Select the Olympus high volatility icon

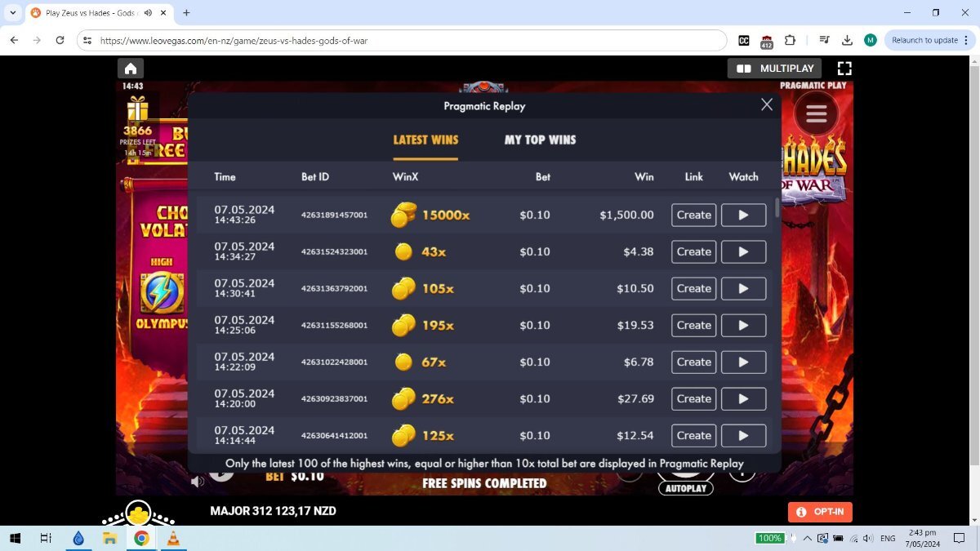pyautogui.click(x=162, y=293)
